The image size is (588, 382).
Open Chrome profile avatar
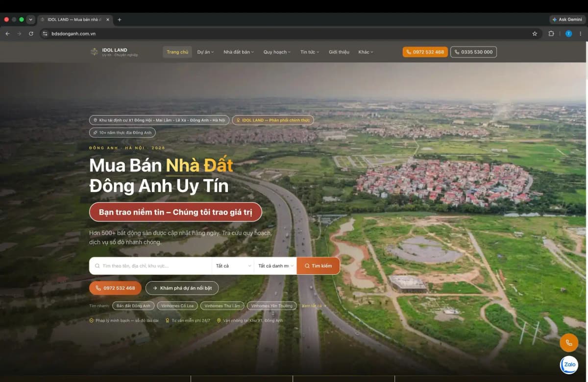coord(568,34)
